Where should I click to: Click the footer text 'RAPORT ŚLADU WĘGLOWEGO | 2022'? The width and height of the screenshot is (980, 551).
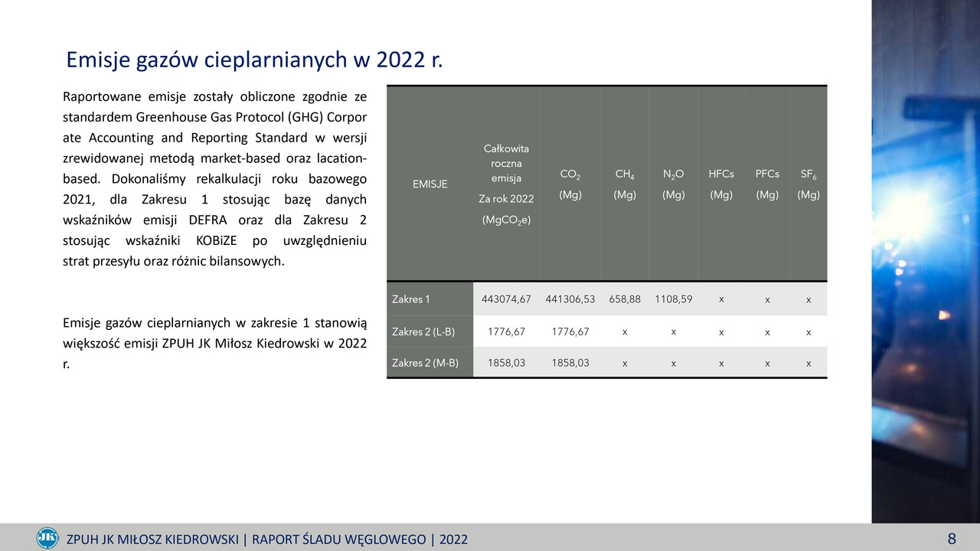coord(359,540)
